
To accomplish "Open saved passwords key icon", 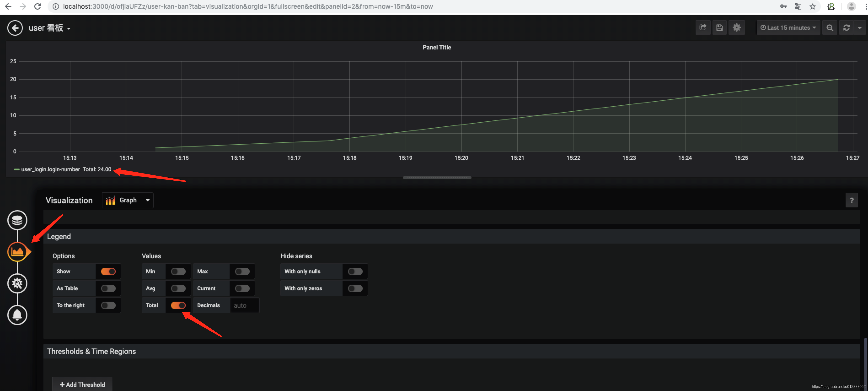I will (783, 6).
